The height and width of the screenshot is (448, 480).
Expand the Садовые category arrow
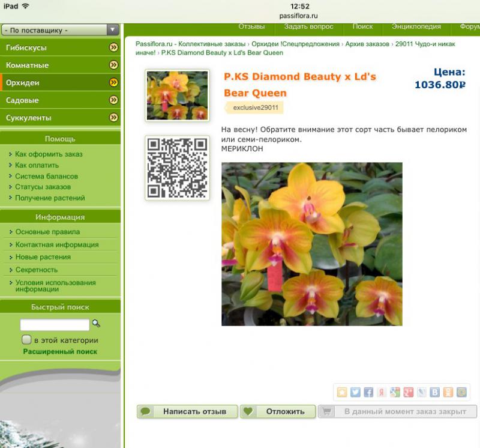(113, 100)
